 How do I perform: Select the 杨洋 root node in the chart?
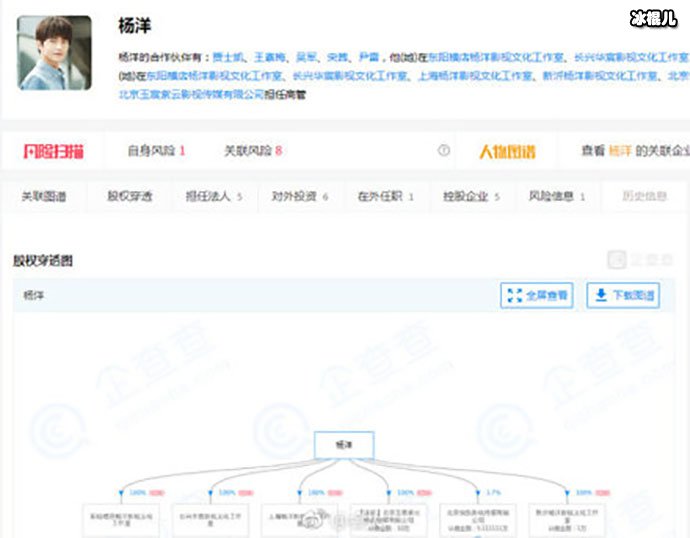coord(344,445)
